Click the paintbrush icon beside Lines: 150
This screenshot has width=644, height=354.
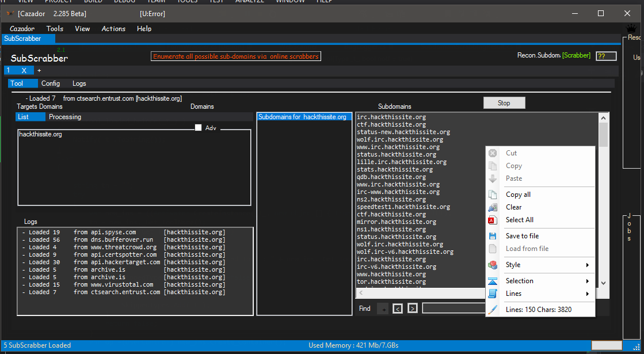[493, 310]
